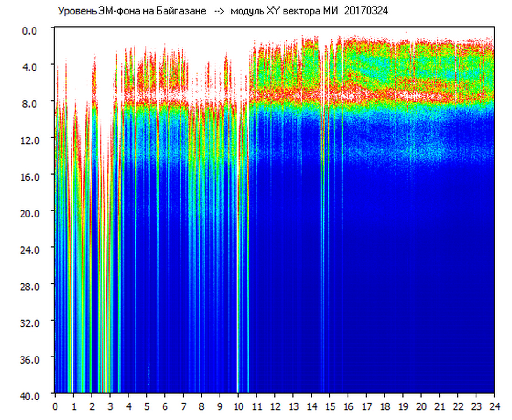Click the date 20170324 in the title

coord(366,11)
